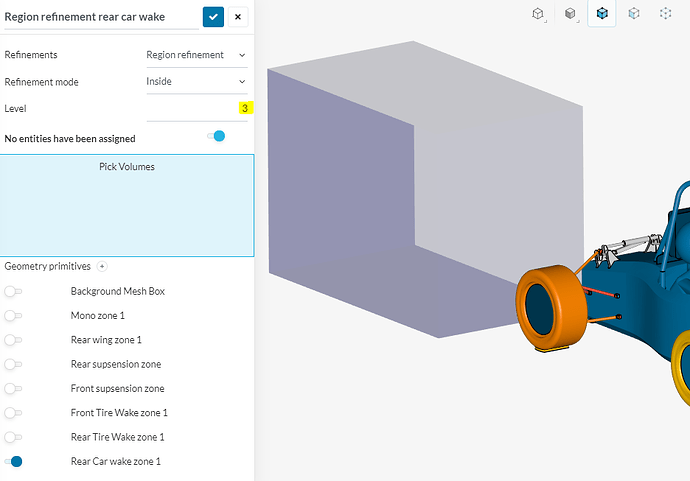The width and height of the screenshot is (690, 481).
Task: Edit the Level value field
Action: click(197, 108)
